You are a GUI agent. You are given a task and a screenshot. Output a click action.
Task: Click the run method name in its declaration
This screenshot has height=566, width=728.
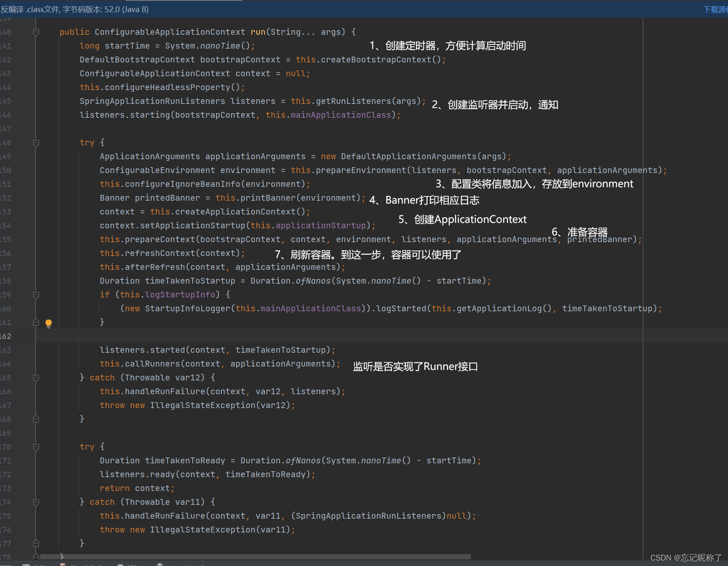258,32
